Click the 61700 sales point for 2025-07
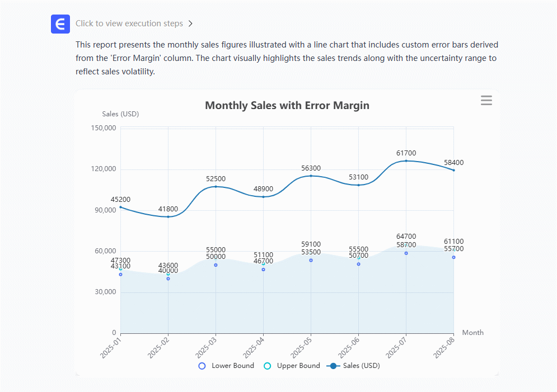This screenshot has width=557, height=392. [406, 161]
